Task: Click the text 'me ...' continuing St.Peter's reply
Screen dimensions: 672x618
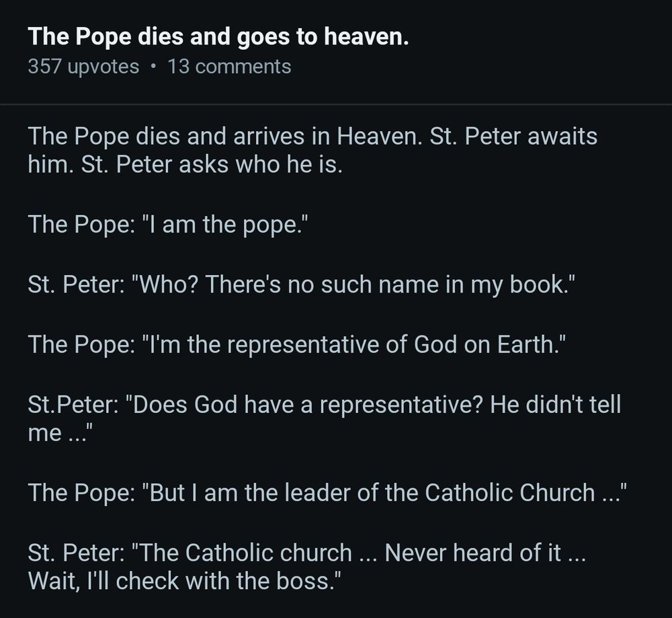Action: 60,433
